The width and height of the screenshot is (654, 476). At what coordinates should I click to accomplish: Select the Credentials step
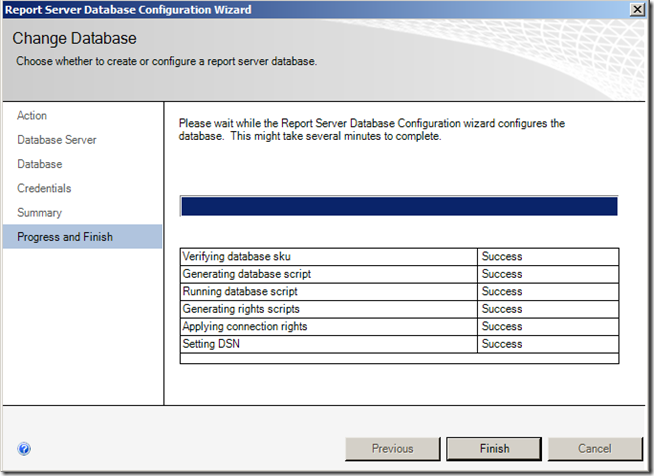(44, 188)
